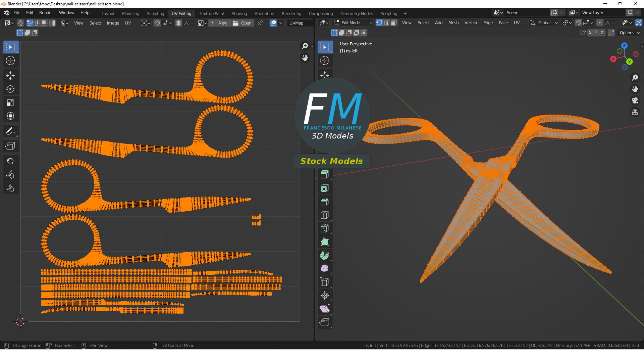Click the Open image button

click(242, 23)
